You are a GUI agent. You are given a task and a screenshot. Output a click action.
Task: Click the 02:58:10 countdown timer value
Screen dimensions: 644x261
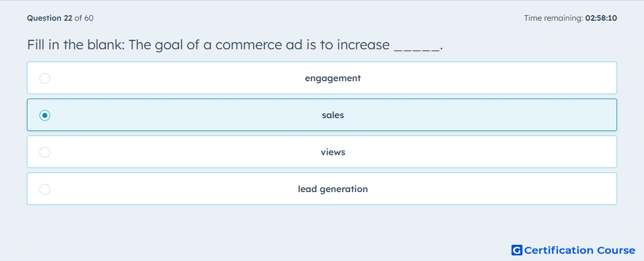click(601, 18)
